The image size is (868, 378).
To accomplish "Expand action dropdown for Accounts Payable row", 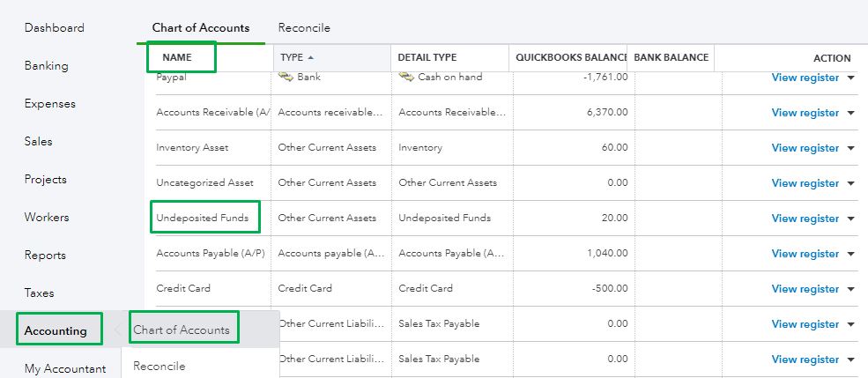I will pyautogui.click(x=851, y=254).
